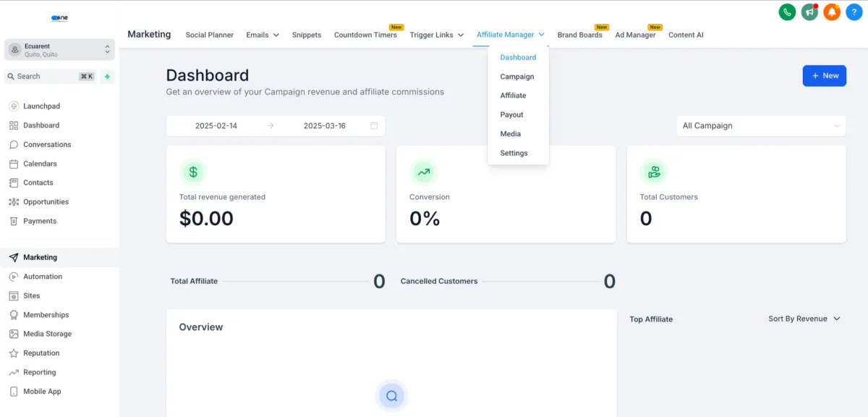Open the Sort By Revenue dropdown

point(804,319)
